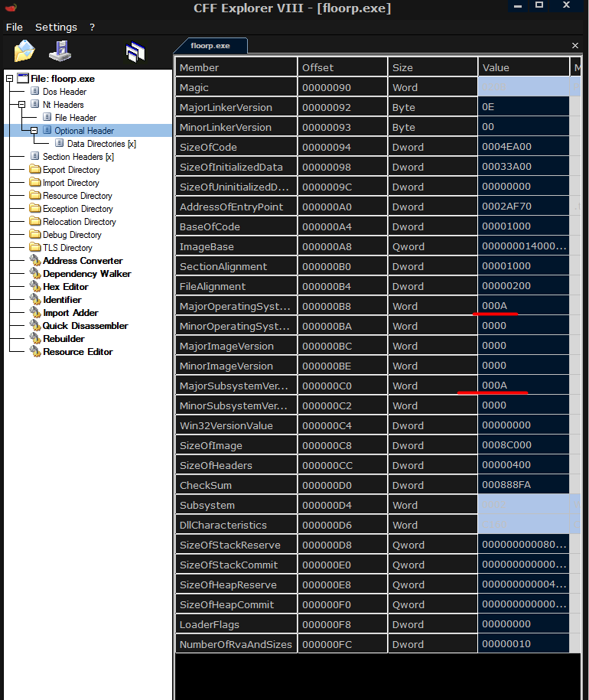Select Data Directories [x] in the tree
The width and height of the screenshot is (589, 700).
(102, 144)
